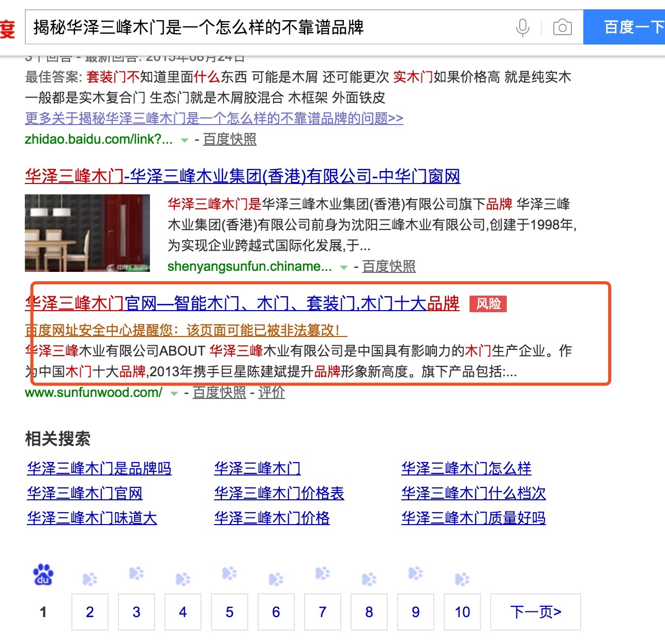Go to results page 3
665x644 pixels.
pos(137,612)
